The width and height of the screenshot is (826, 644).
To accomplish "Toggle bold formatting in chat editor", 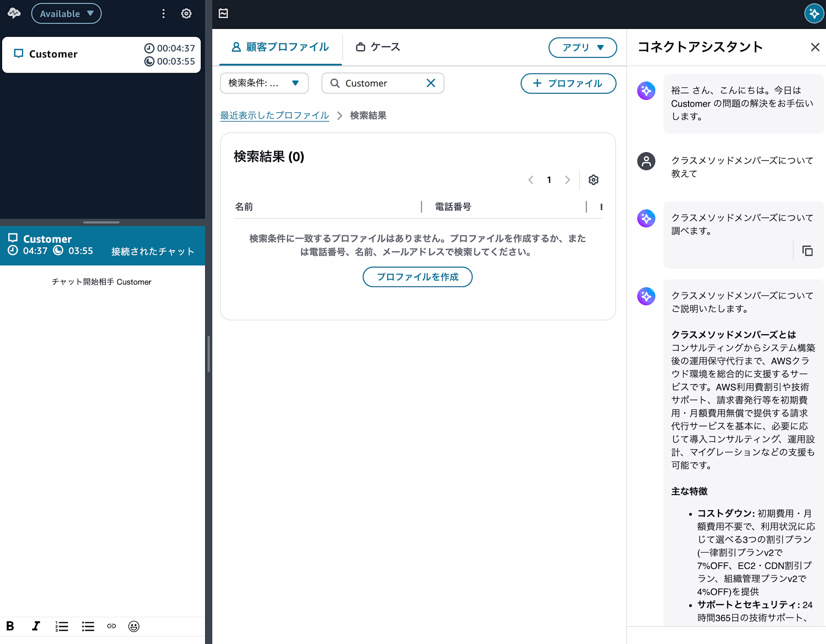I will pyautogui.click(x=10, y=626).
